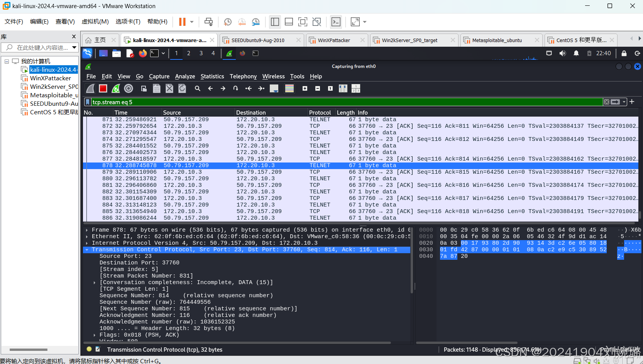Image resolution: width=643 pixels, height=364 pixels.
Task: Click the layout preferences icon in toolbar
Action: point(356,89)
